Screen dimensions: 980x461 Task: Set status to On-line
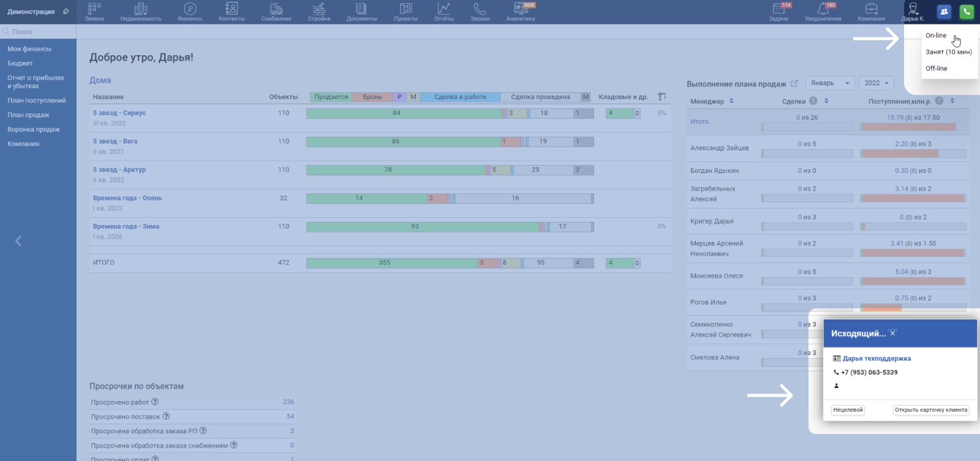click(936, 36)
